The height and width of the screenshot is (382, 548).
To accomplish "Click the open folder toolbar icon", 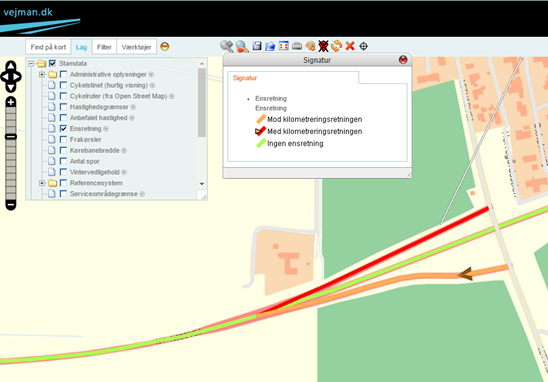I will pos(270,46).
